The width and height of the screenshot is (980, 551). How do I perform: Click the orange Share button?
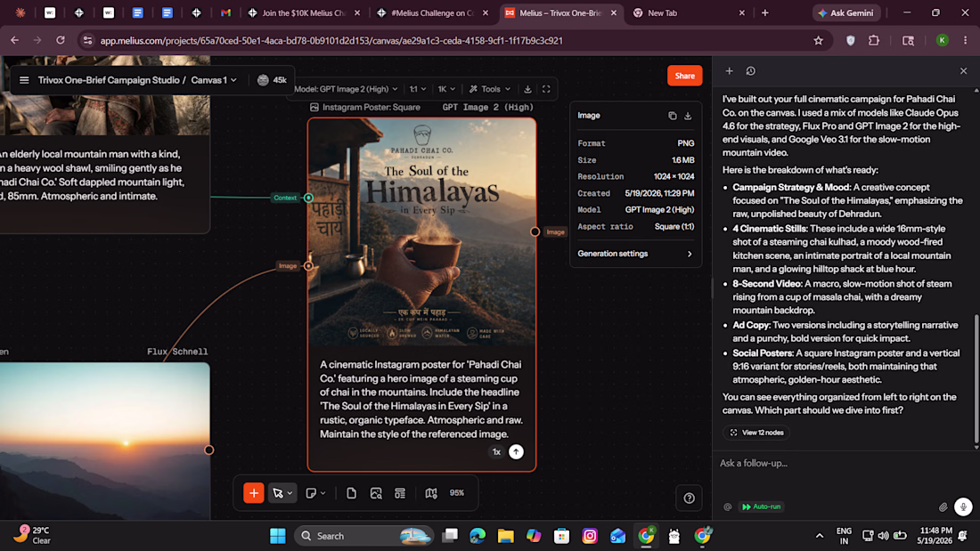(x=684, y=76)
